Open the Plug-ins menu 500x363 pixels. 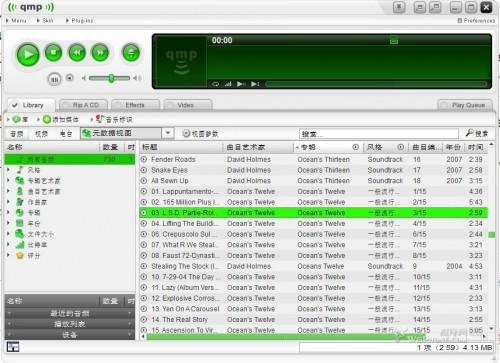tap(79, 21)
